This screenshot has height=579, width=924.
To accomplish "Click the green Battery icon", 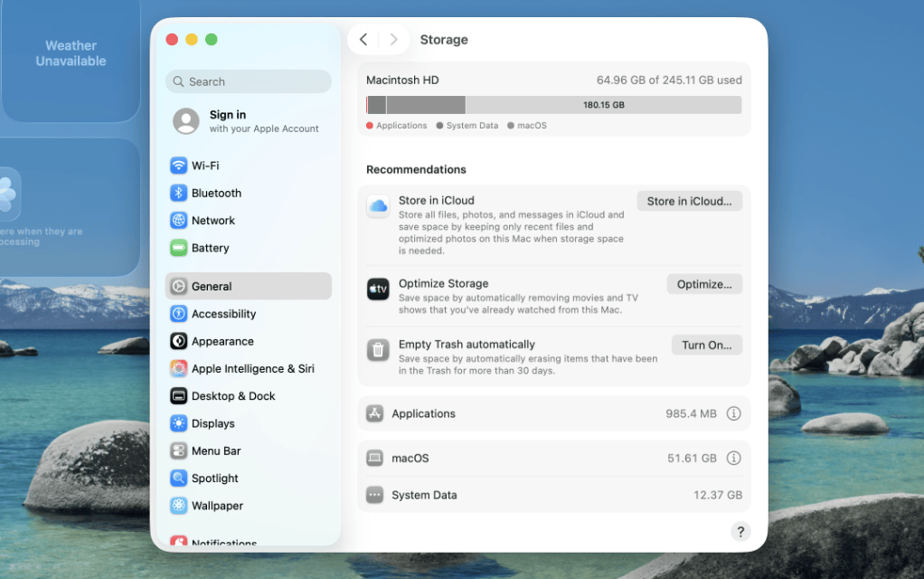I will coord(178,248).
